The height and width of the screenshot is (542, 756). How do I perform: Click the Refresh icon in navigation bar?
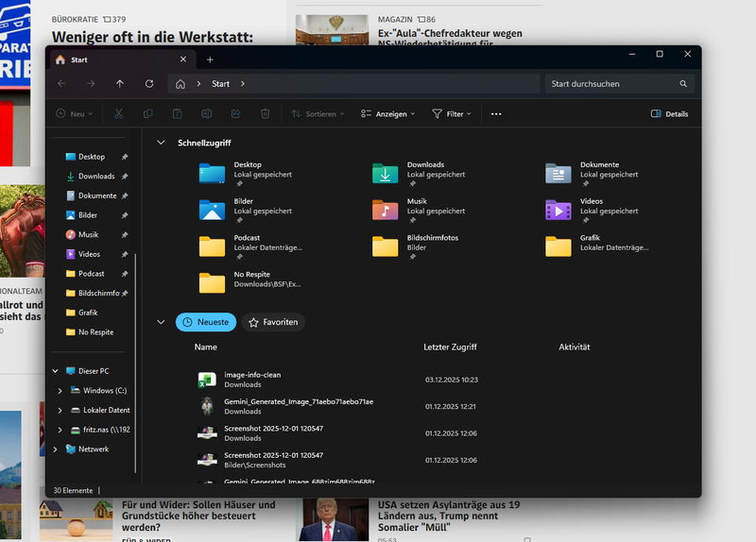[x=149, y=84]
